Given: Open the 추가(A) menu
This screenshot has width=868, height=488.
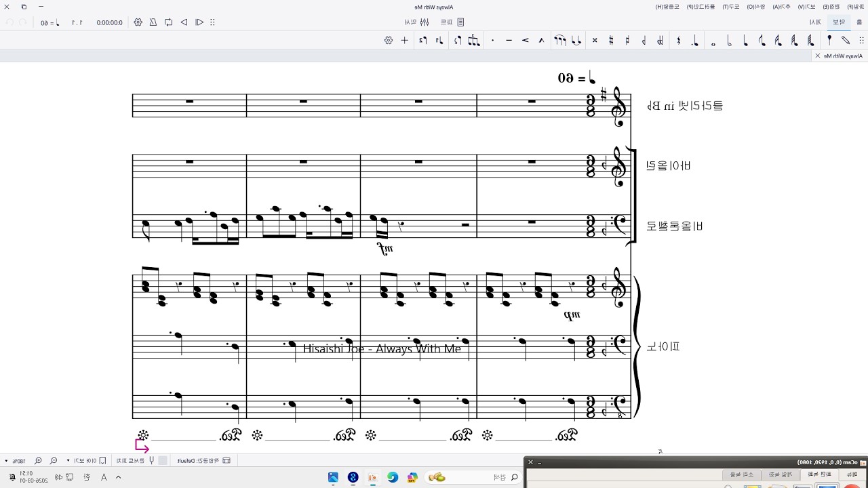Looking at the screenshot, I should pos(782,6).
